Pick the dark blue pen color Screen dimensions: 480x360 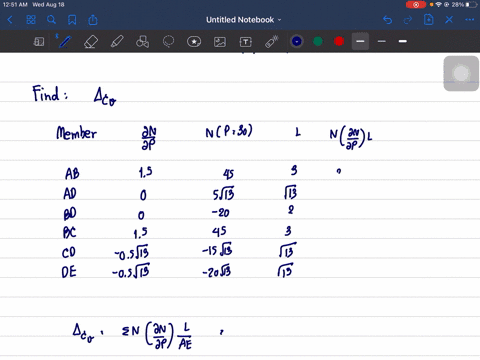click(297, 41)
